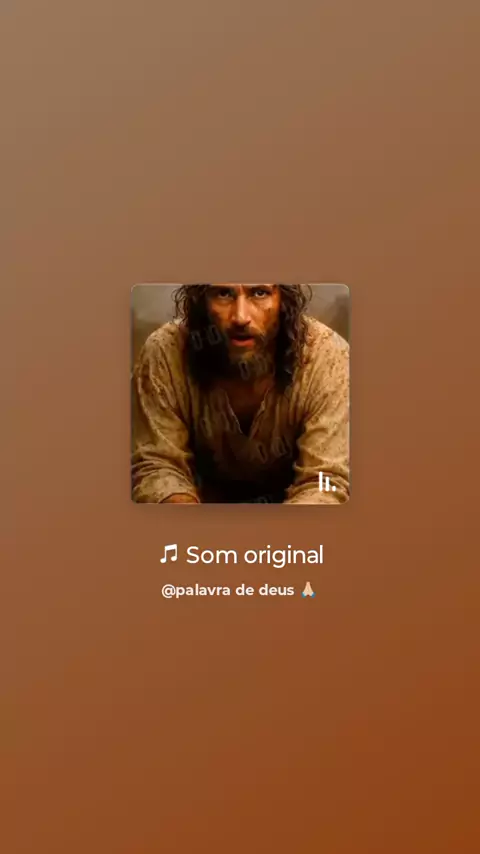Tap the praying hands emoji after username

point(308,590)
